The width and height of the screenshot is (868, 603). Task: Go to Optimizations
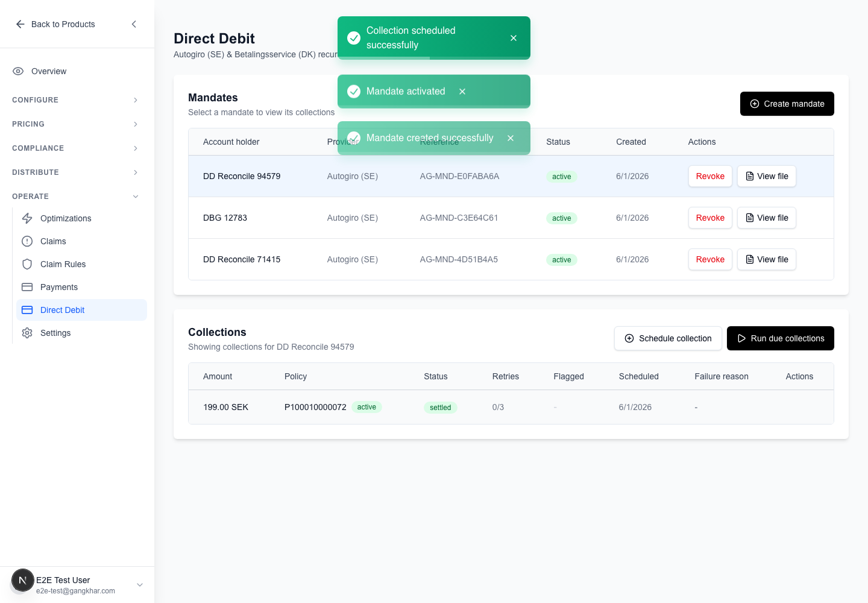(x=81, y=218)
